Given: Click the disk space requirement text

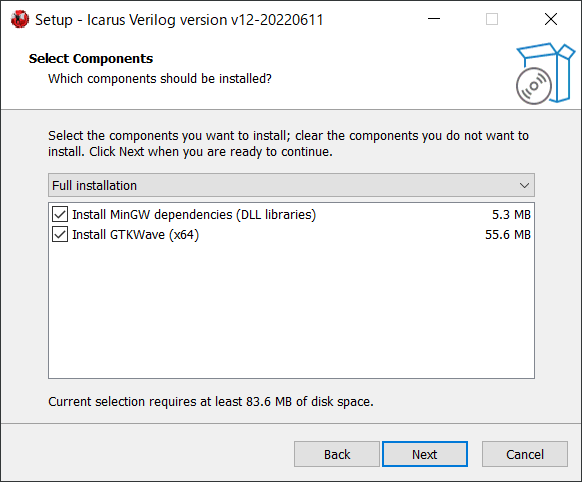Looking at the screenshot, I should [211, 401].
